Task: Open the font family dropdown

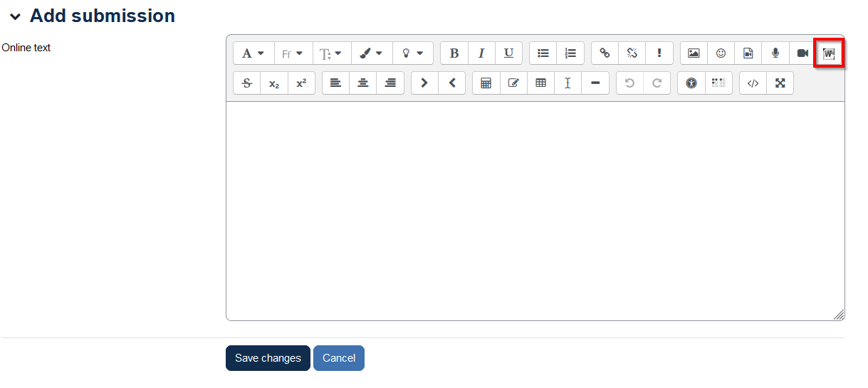Action: coord(293,53)
